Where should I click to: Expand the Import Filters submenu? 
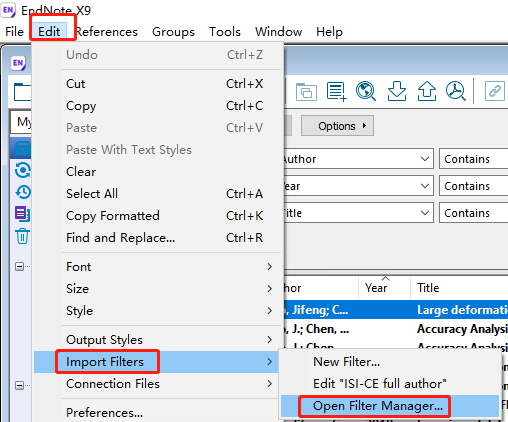157,362
